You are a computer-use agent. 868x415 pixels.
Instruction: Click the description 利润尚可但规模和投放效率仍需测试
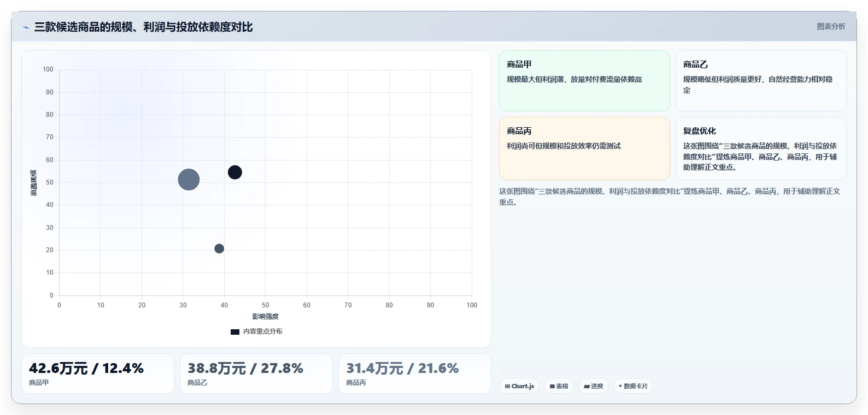pos(564,146)
